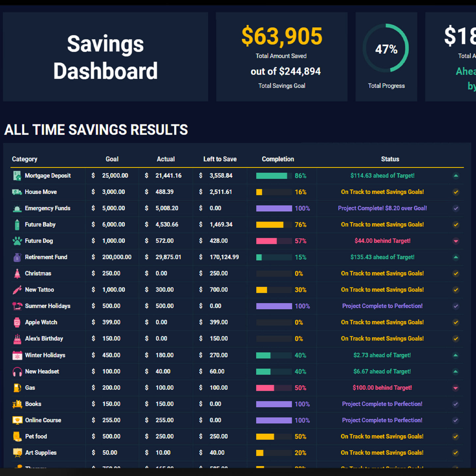Click the Winter Holidays calendar icon

pyautogui.click(x=17, y=355)
